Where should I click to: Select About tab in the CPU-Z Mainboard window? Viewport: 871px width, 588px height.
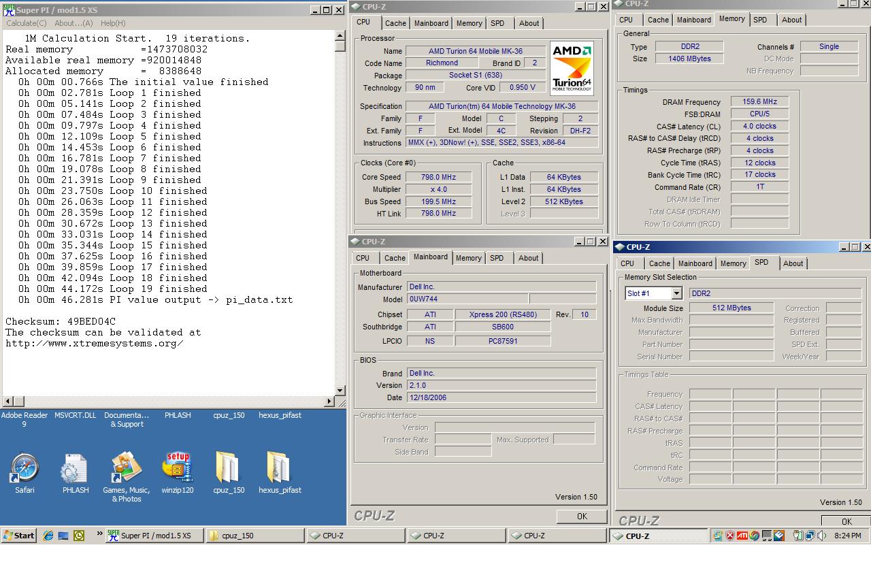pyautogui.click(x=529, y=258)
